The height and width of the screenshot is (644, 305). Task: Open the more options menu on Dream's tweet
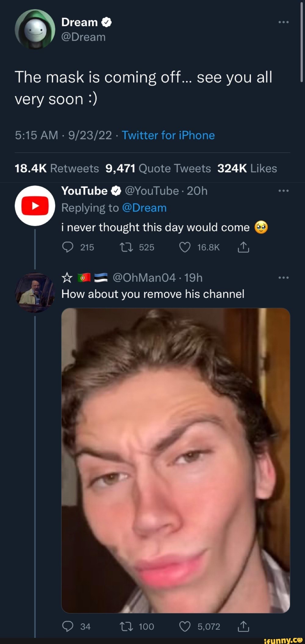click(283, 22)
